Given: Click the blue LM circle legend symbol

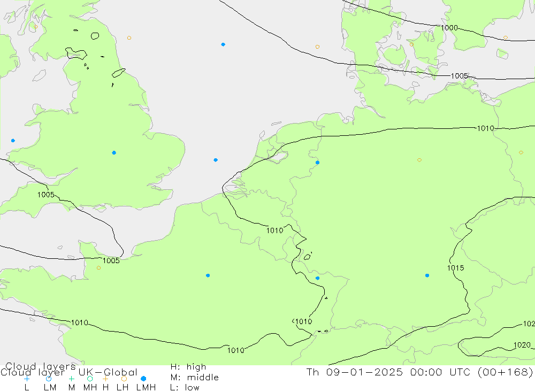Looking at the screenshot, I should pyautogui.click(x=49, y=379).
